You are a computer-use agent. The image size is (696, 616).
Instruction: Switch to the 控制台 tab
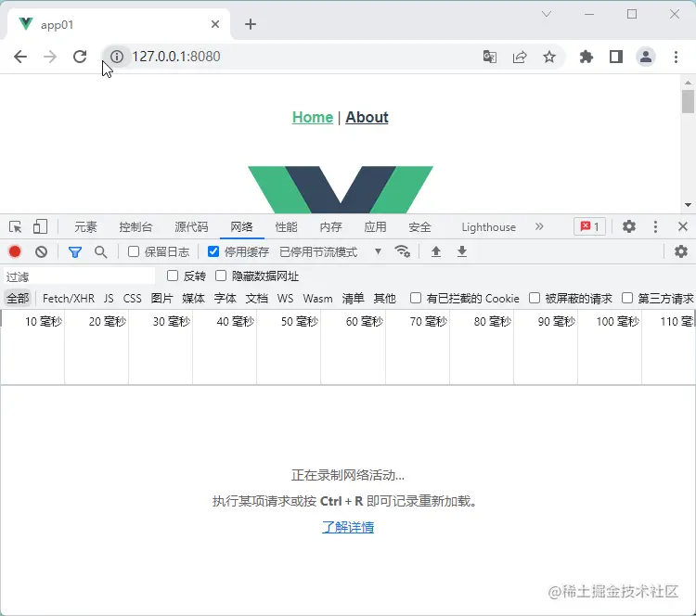[x=135, y=226]
